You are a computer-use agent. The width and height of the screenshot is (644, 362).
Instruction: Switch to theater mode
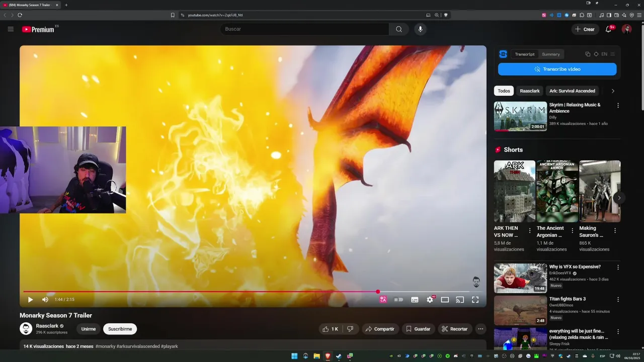(445, 300)
